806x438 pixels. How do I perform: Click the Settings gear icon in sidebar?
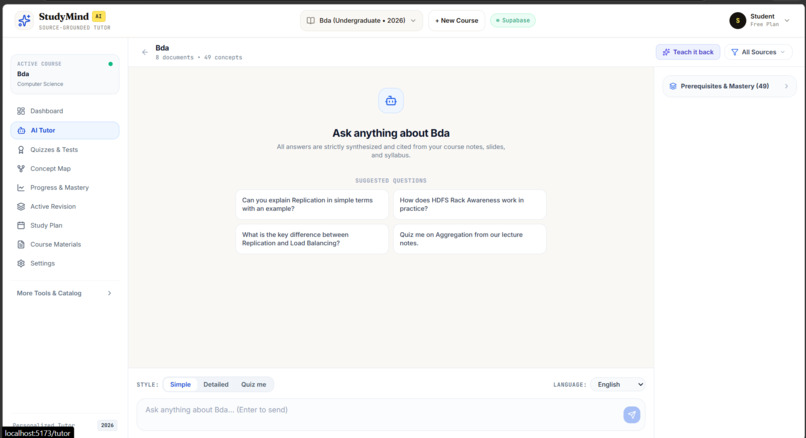[21, 263]
